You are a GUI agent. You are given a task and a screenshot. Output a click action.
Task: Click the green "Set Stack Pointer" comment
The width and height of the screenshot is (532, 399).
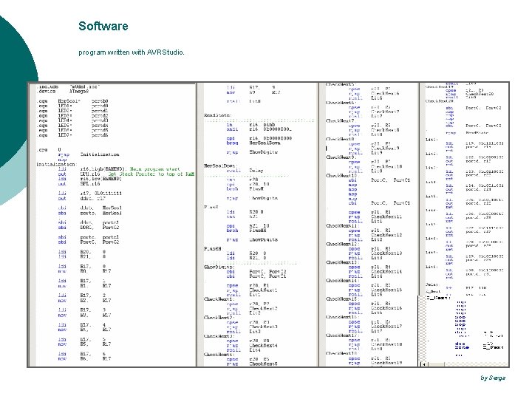pyautogui.click(x=151, y=174)
